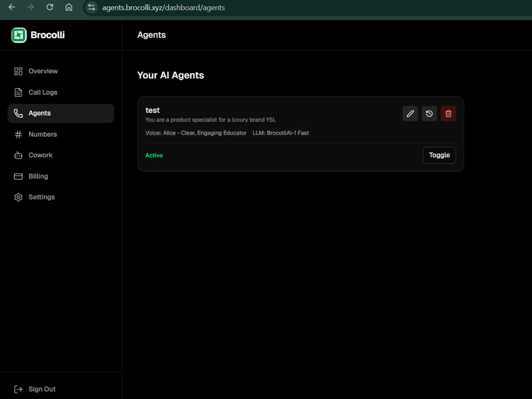The height and width of the screenshot is (399, 532).
Task: Open the Numbers menu item
Action: (61, 135)
